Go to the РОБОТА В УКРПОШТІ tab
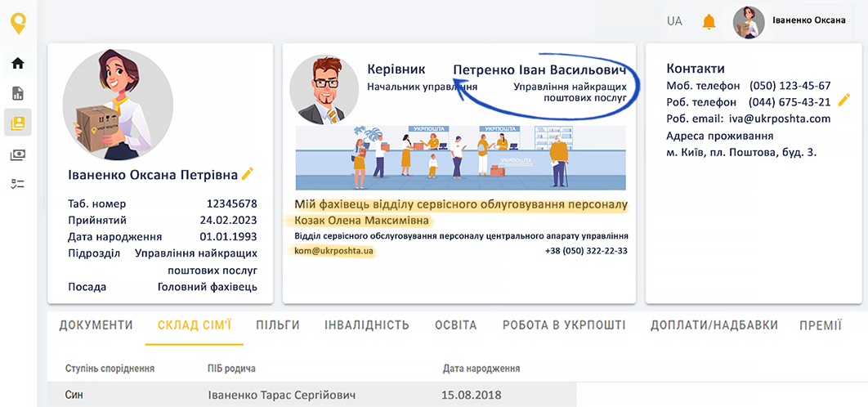Viewport: 868px width, 407px height. (563, 325)
